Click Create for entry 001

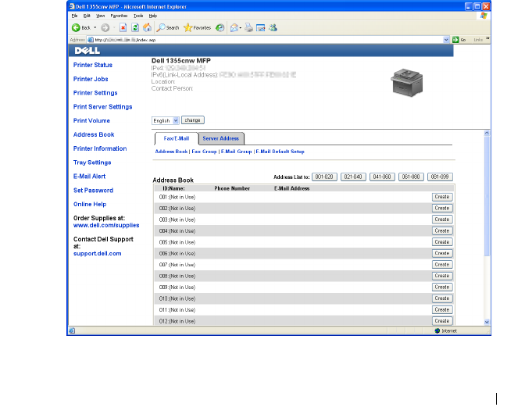click(442, 197)
